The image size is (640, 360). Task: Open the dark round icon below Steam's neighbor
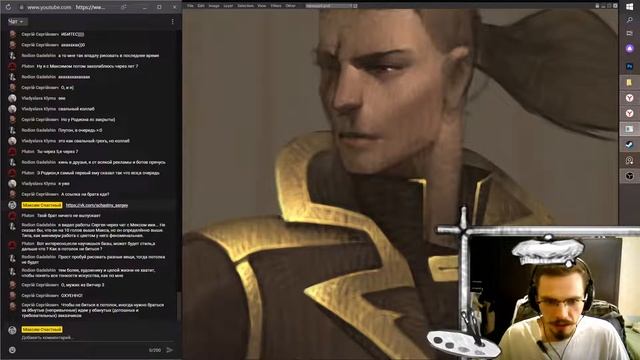pos(629,176)
